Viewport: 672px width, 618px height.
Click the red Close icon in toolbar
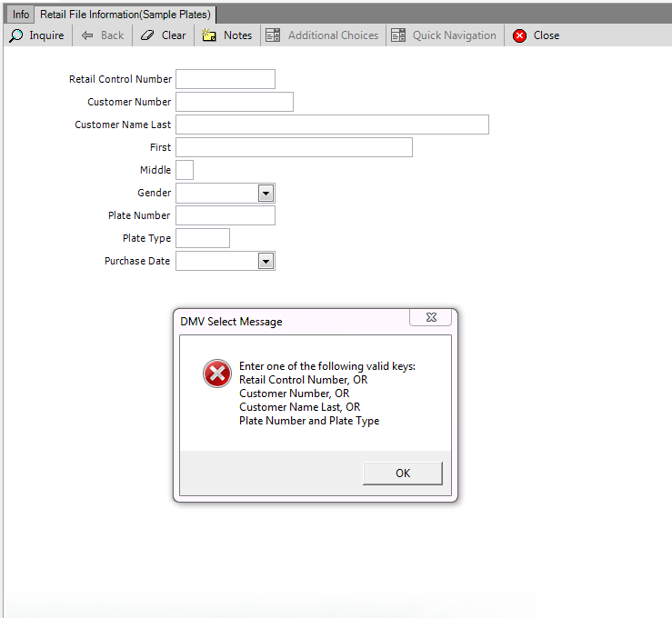click(x=519, y=35)
